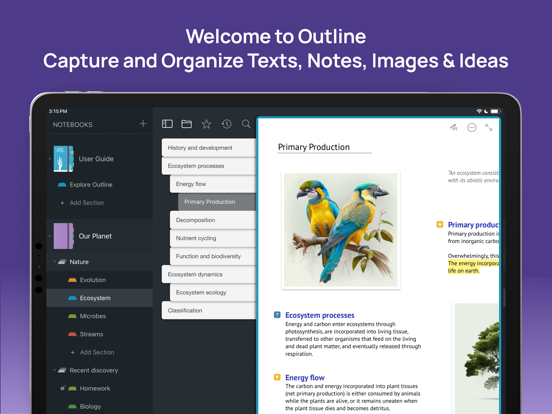Toggle checkbox beside Energy flow heading
The width and height of the screenshot is (552, 414).
point(277,377)
